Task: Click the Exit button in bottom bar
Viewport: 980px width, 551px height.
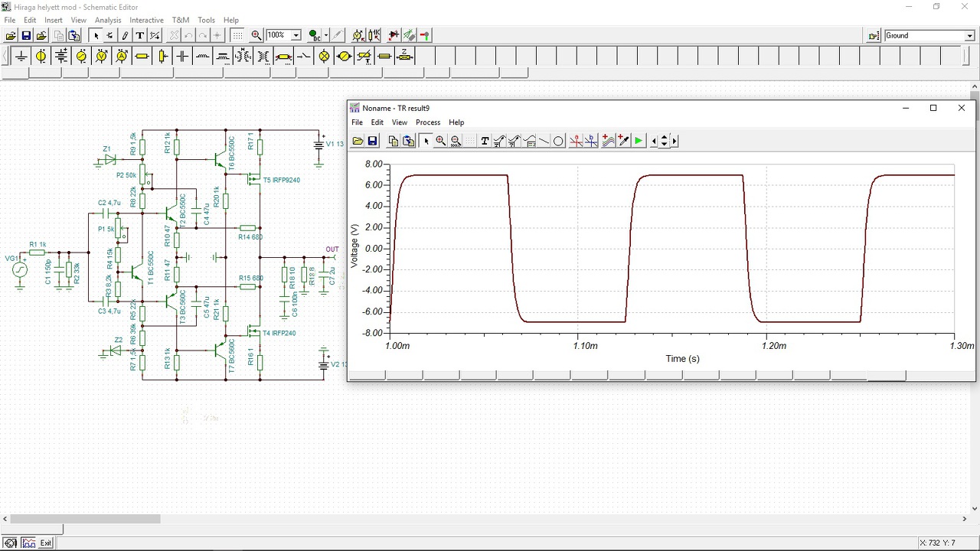Action: [46, 543]
